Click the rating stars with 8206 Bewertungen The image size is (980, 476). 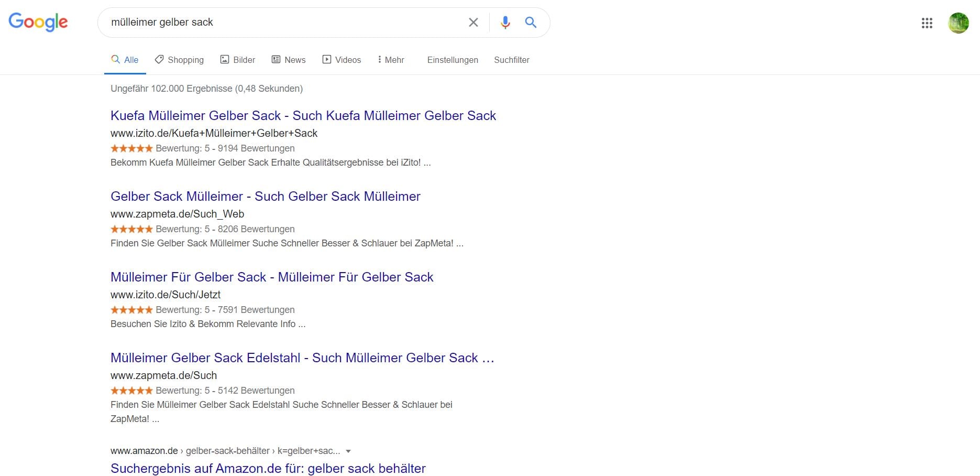coord(131,229)
